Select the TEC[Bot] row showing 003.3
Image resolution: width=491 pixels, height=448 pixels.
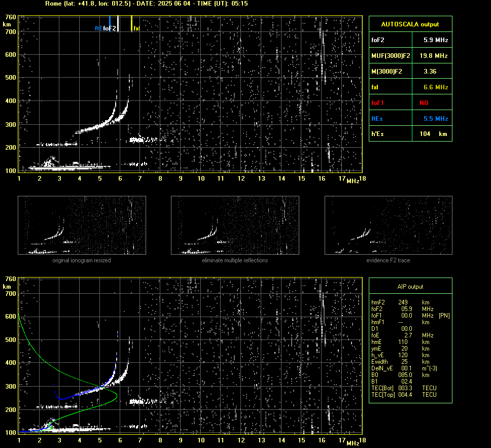click(x=404, y=388)
